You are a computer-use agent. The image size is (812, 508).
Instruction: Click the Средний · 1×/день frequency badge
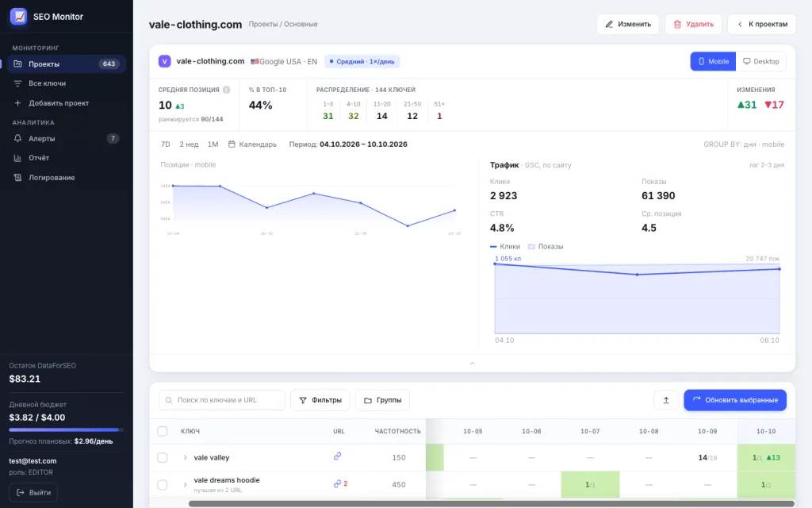362,62
